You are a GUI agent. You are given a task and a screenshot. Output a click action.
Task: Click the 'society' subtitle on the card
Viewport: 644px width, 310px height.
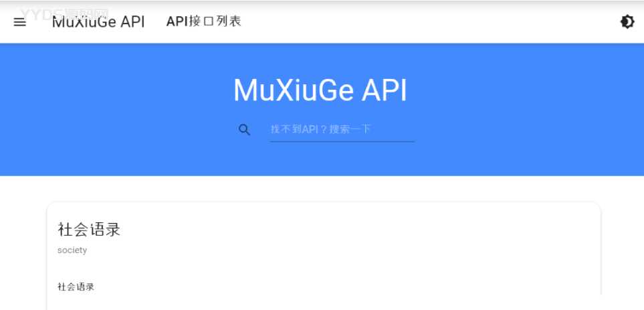[72, 250]
